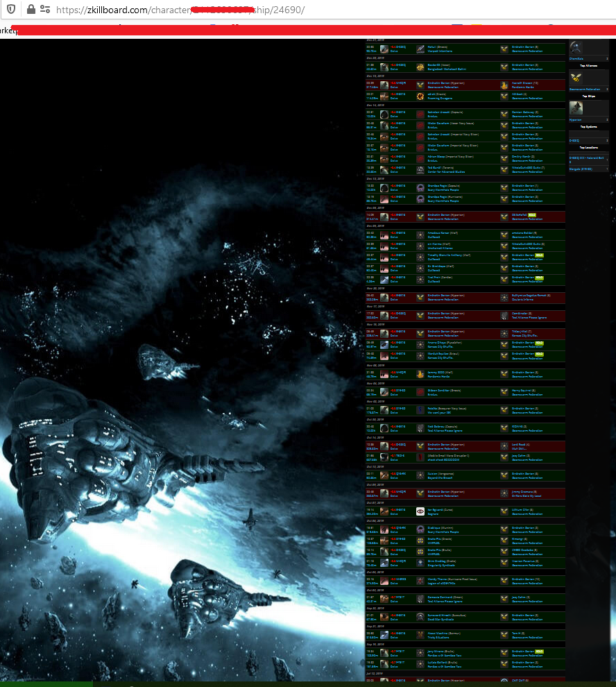Open Goonswarm Federation link in the sidebar
The height and width of the screenshot is (687, 616).
point(585,89)
